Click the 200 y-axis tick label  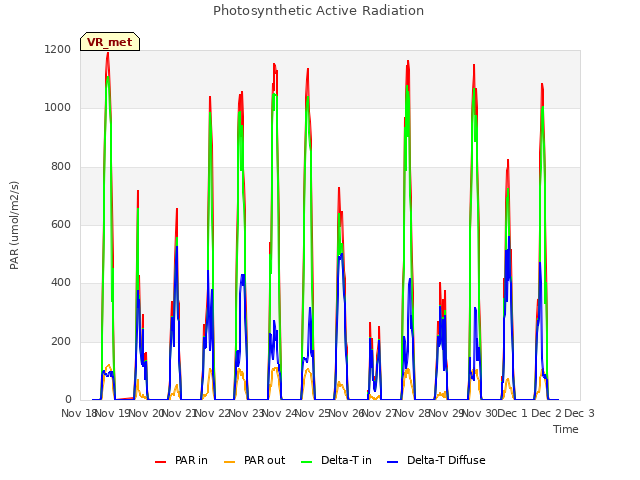[x=61, y=342]
